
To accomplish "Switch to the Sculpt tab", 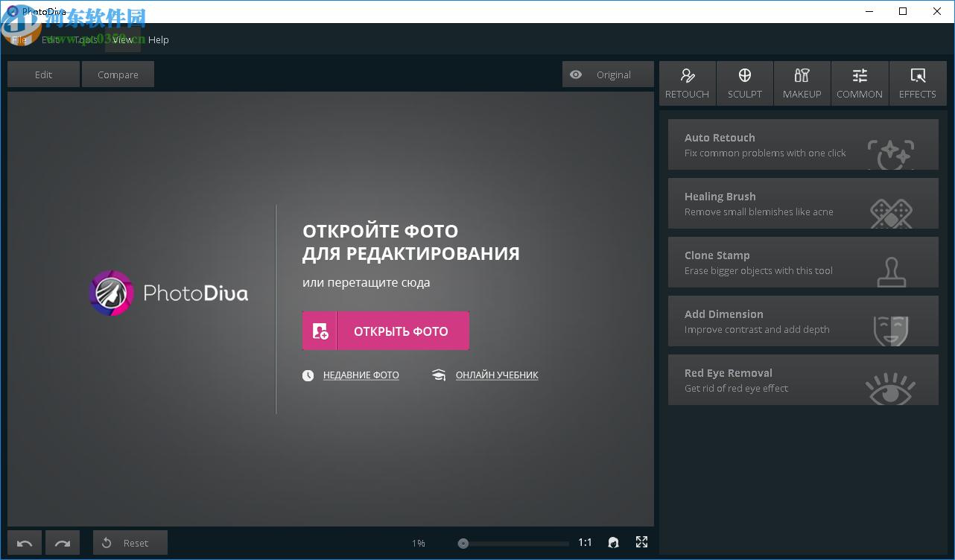I will point(745,83).
